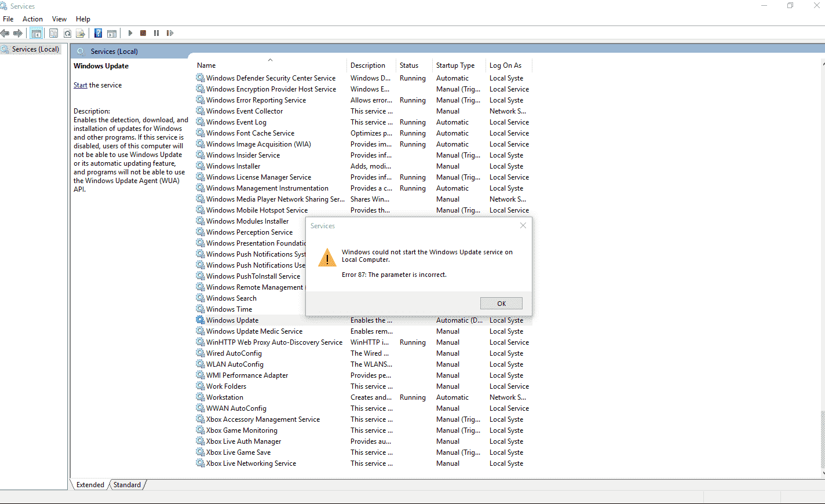Select Xbox Live Game Save row
This screenshot has height=504, width=825.
(363, 452)
